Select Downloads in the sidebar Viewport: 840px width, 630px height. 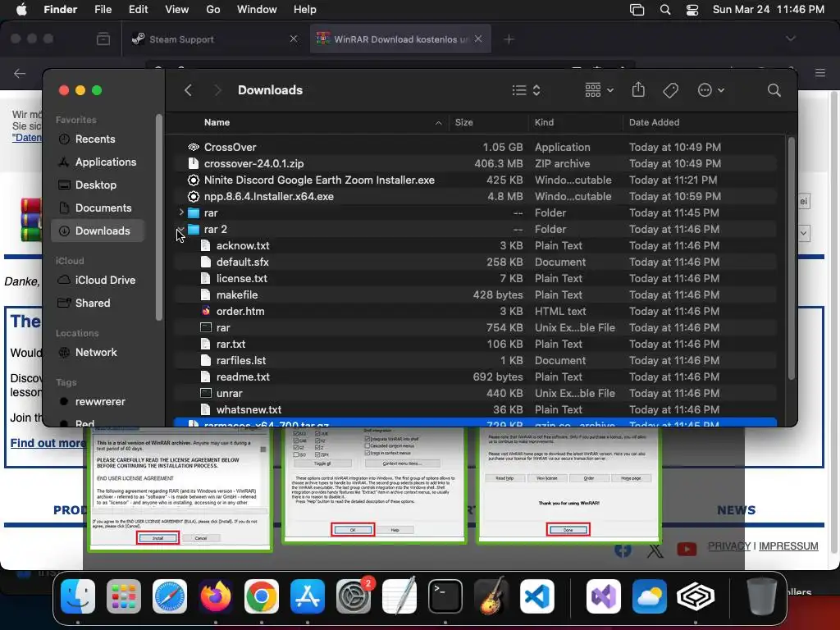click(x=98, y=231)
